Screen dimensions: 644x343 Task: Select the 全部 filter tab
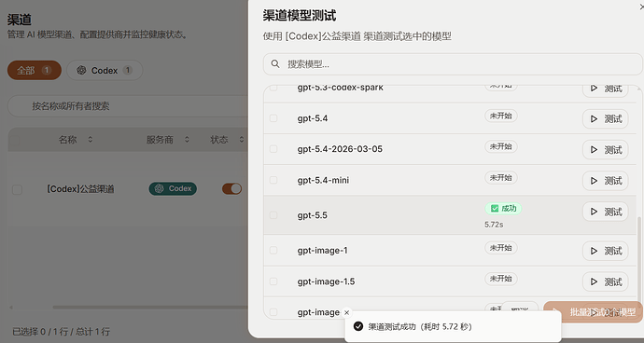[35, 71]
